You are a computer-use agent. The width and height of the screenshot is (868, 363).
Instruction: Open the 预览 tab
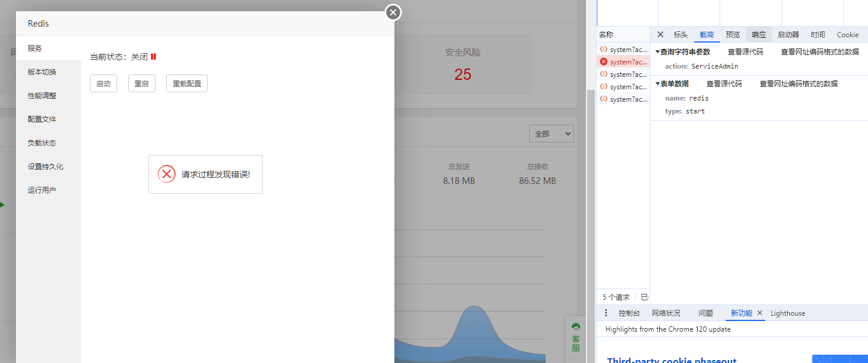[733, 35]
